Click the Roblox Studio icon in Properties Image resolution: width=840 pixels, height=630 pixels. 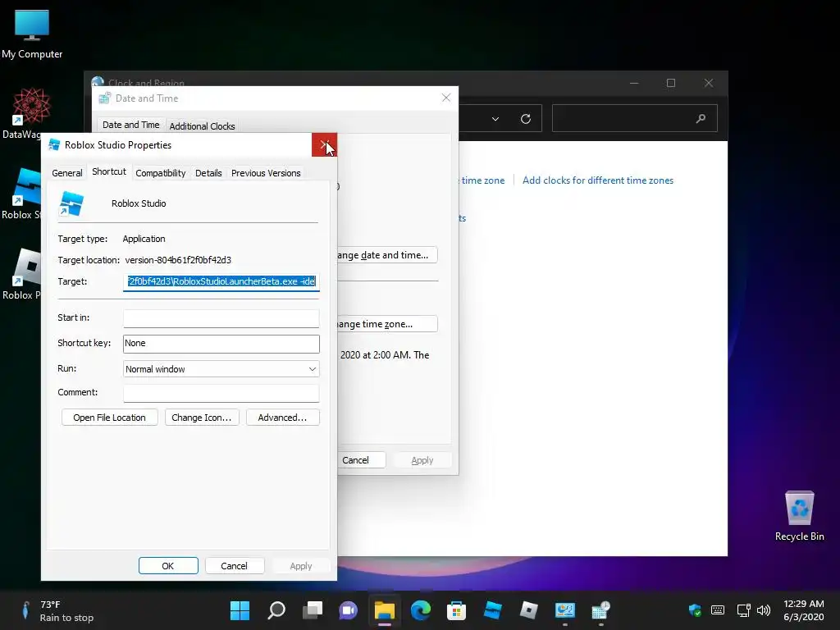(71, 203)
